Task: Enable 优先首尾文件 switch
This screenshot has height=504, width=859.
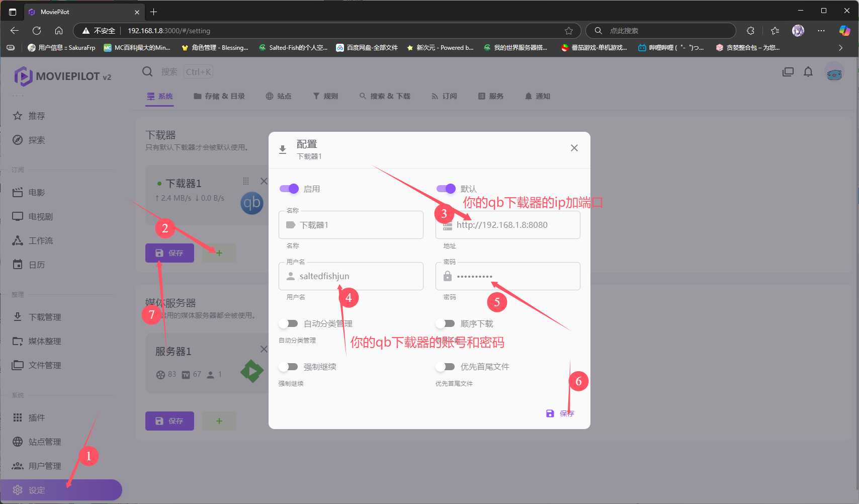Action: click(446, 367)
